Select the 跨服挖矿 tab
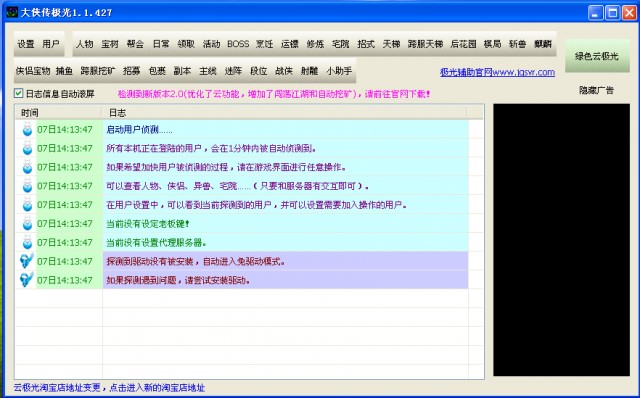 click(x=98, y=71)
